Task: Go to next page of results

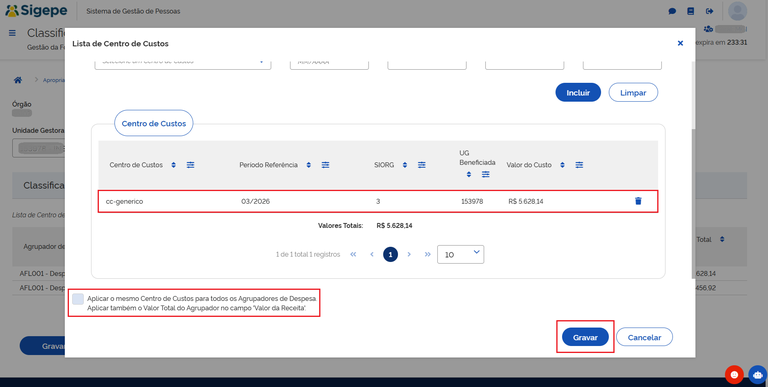Action: (x=409, y=254)
